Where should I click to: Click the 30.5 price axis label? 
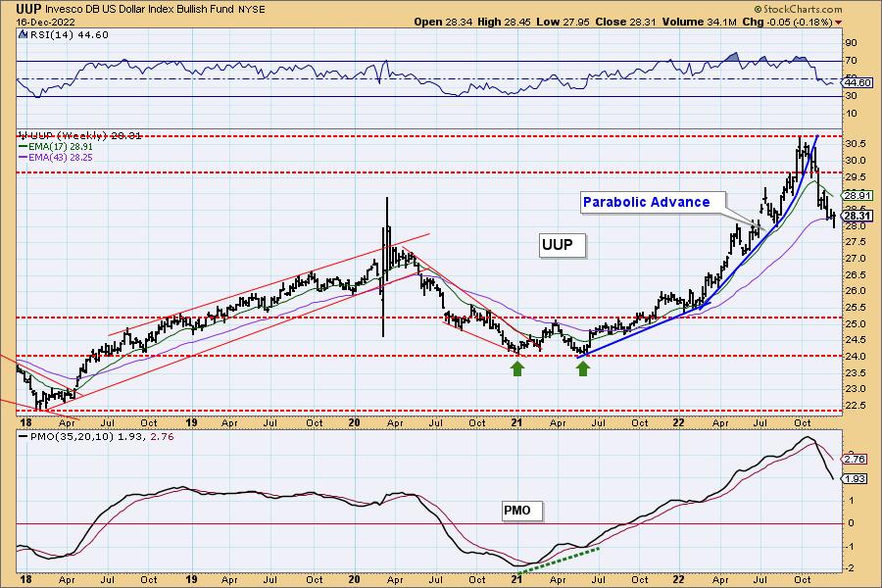point(855,144)
